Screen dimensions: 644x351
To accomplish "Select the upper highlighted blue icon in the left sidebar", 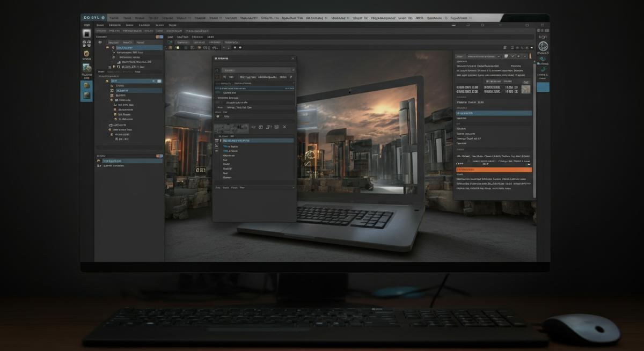I will [86, 85].
